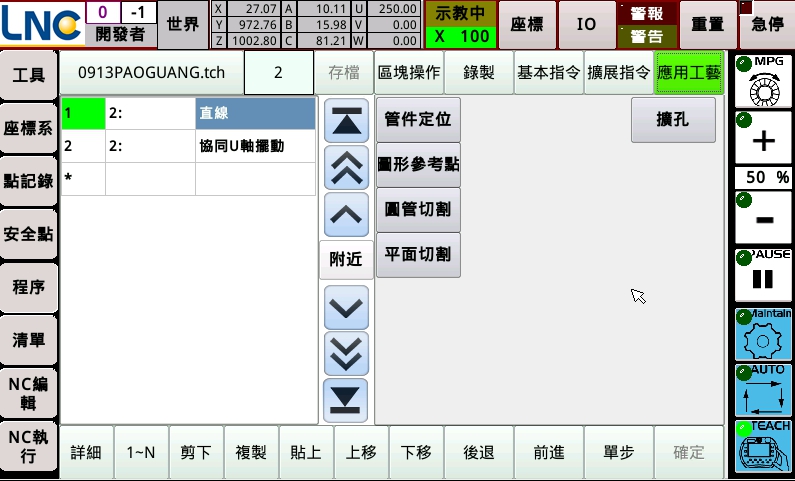Click the 存檔 save button
The width and height of the screenshot is (795, 481).
point(344,72)
